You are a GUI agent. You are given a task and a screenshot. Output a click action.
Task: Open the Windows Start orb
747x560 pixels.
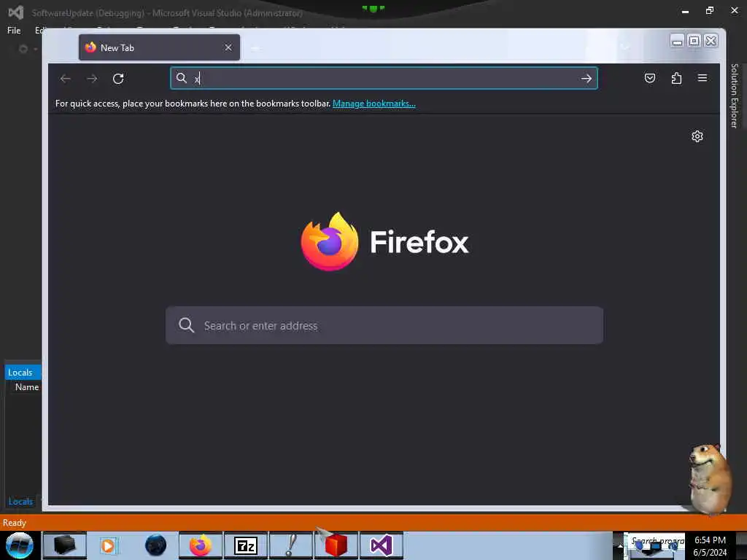[x=19, y=545]
